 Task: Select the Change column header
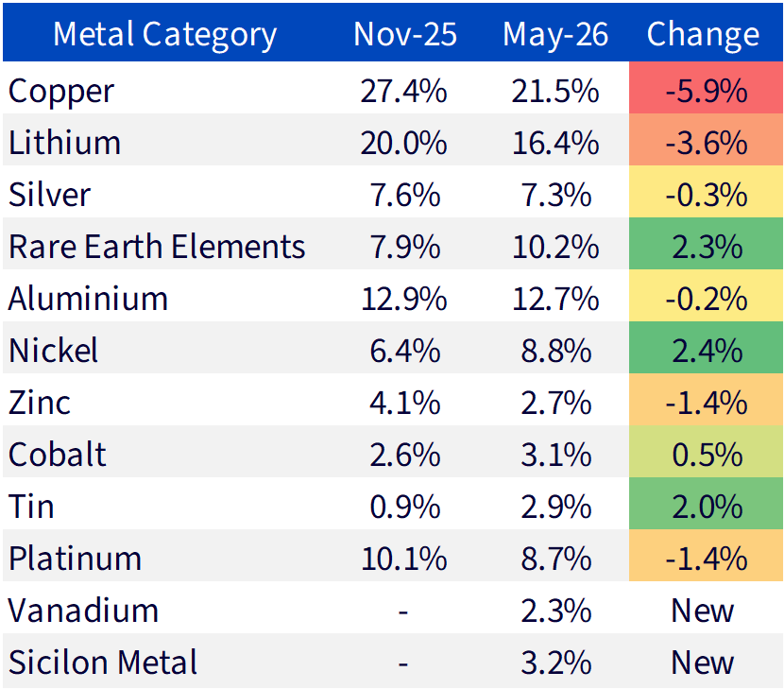click(x=703, y=34)
